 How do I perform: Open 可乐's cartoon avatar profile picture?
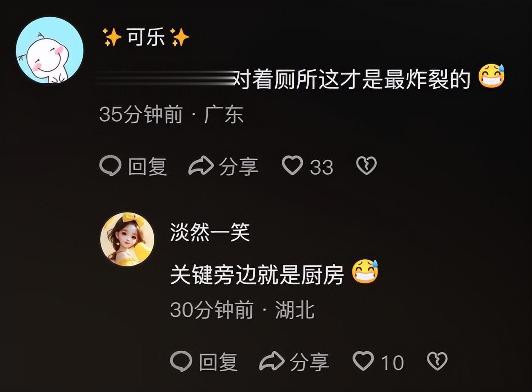click(x=50, y=50)
